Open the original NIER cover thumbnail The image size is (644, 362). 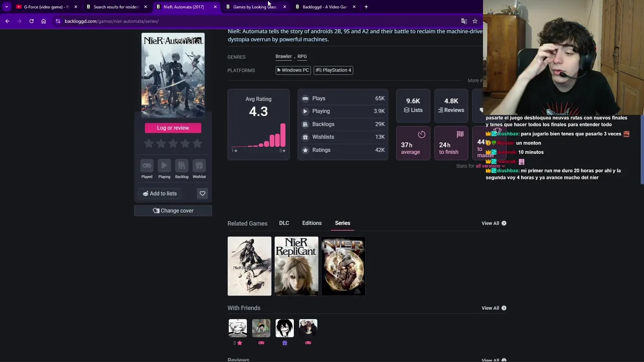click(x=343, y=266)
